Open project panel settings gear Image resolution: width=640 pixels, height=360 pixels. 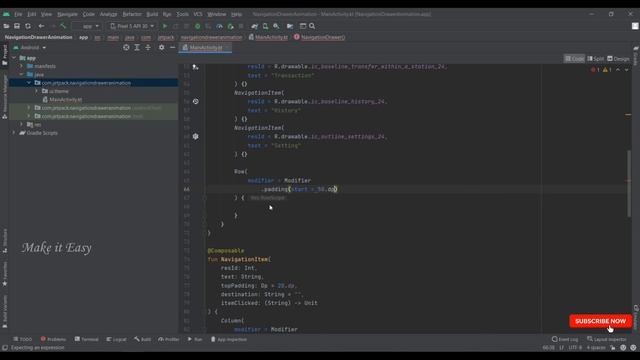[x=162, y=48]
